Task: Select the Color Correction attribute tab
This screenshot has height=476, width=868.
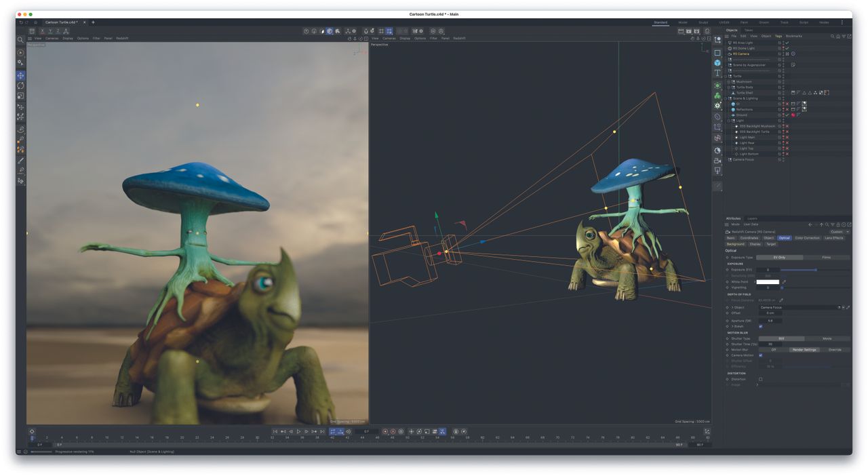Action: (807, 238)
